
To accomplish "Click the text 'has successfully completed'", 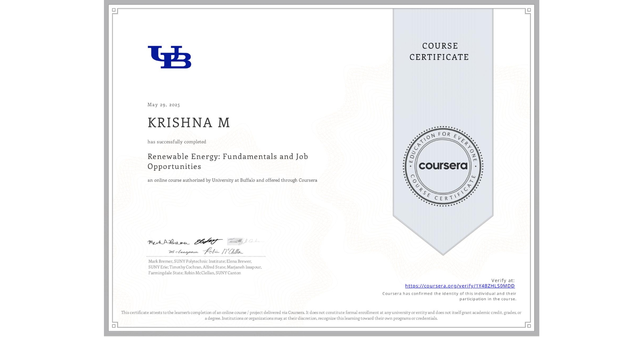I will (177, 142).
